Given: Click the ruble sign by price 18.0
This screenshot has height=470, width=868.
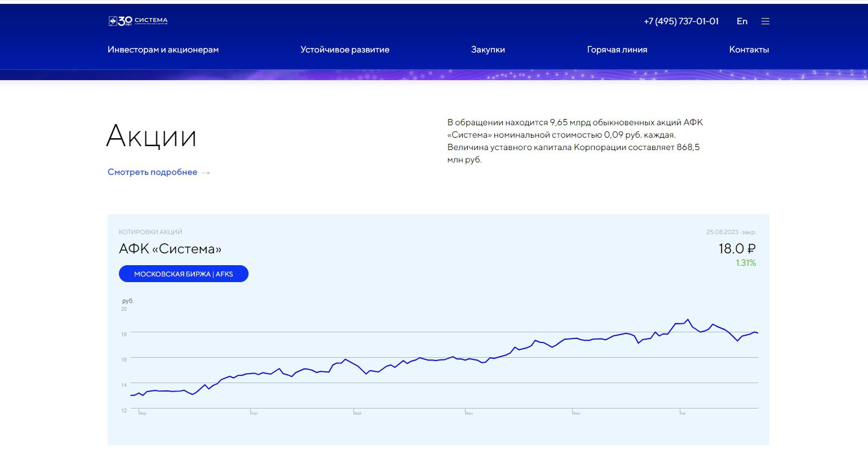Looking at the screenshot, I should (750, 249).
